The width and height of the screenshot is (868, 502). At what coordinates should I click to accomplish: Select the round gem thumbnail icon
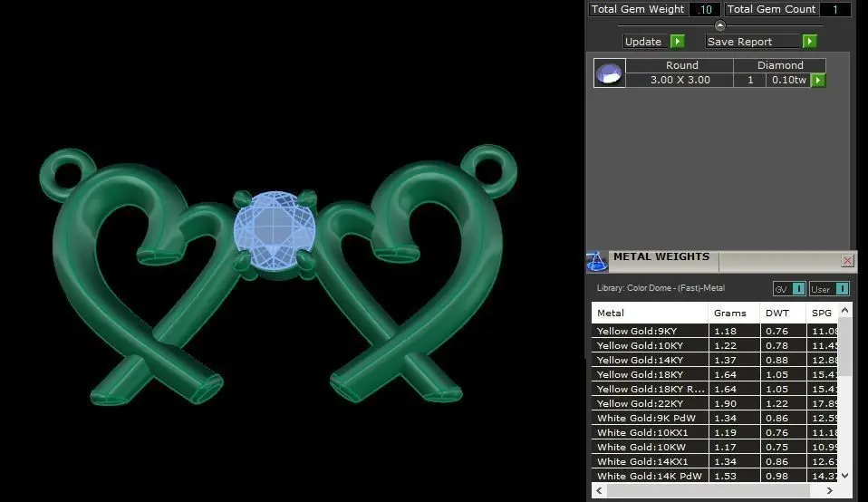pyautogui.click(x=610, y=73)
